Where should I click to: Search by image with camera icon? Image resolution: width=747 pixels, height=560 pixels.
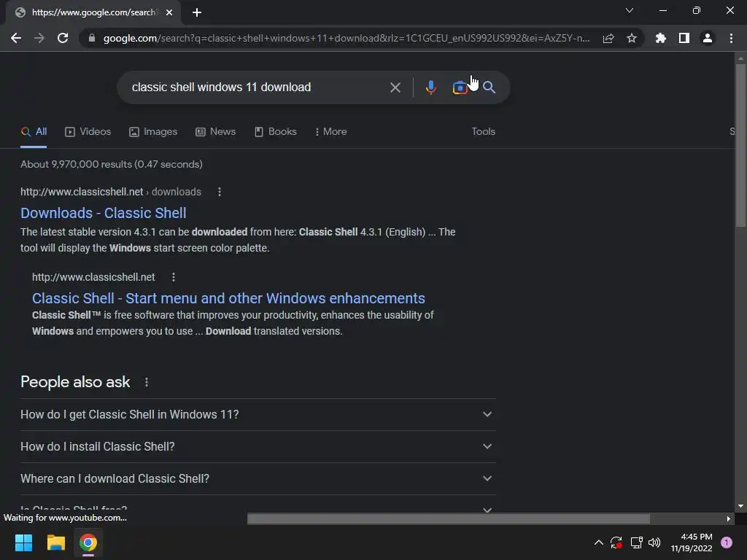click(x=460, y=87)
